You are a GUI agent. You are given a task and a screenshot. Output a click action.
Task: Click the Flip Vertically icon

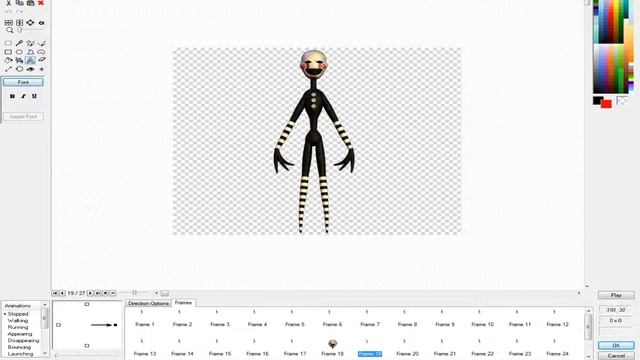coord(19,23)
